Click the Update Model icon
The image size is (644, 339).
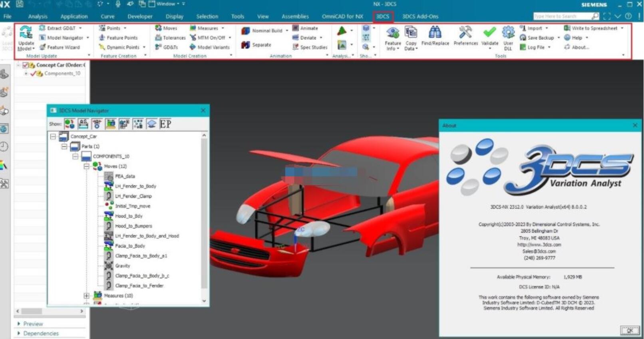(26, 32)
